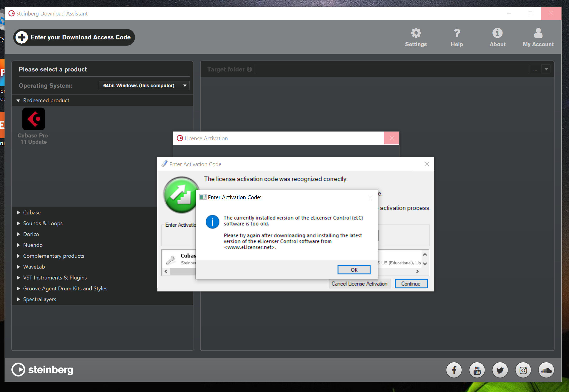Collapse the Redeemed product section
Image resolution: width=569 pixels, height=392 pixels.
click(x=18, y=101)
